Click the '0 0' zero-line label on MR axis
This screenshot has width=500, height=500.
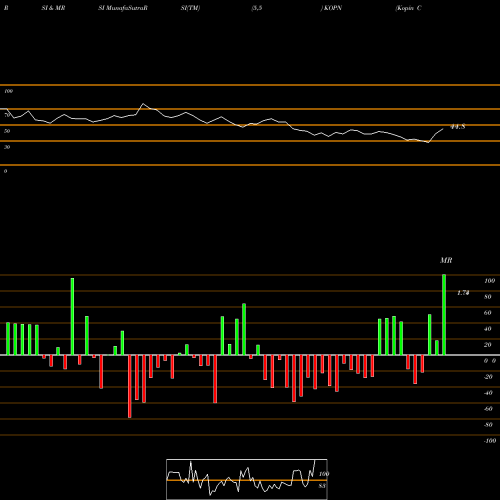click(x=490, y=361)
